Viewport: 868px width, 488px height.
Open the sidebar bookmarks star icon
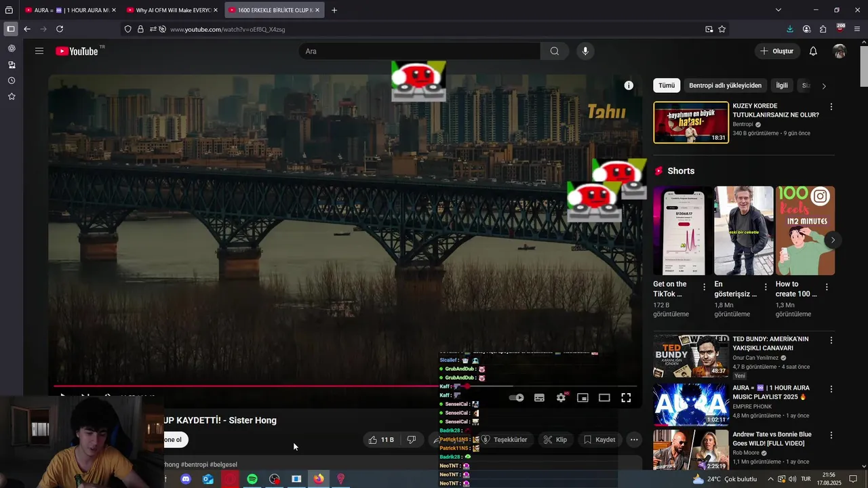[x=12, y=97]
